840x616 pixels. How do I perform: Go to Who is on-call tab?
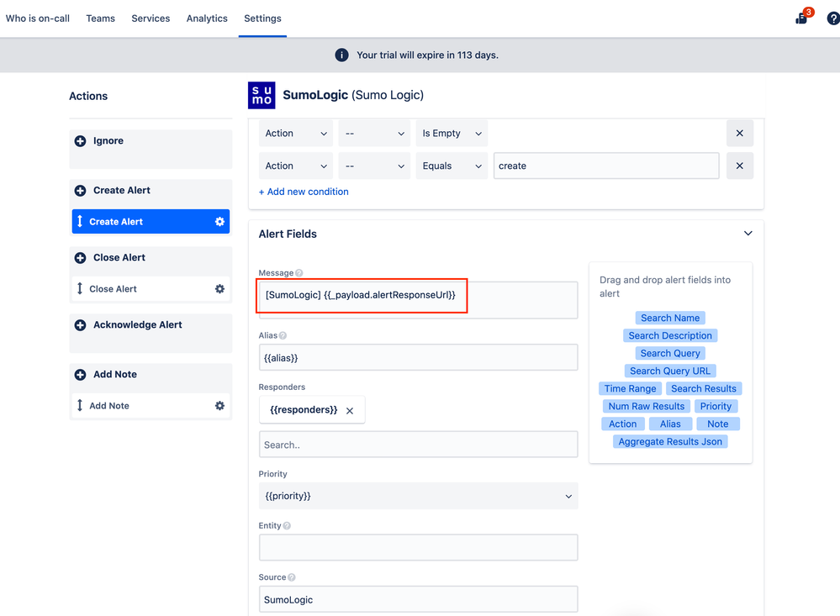[38, 18]
